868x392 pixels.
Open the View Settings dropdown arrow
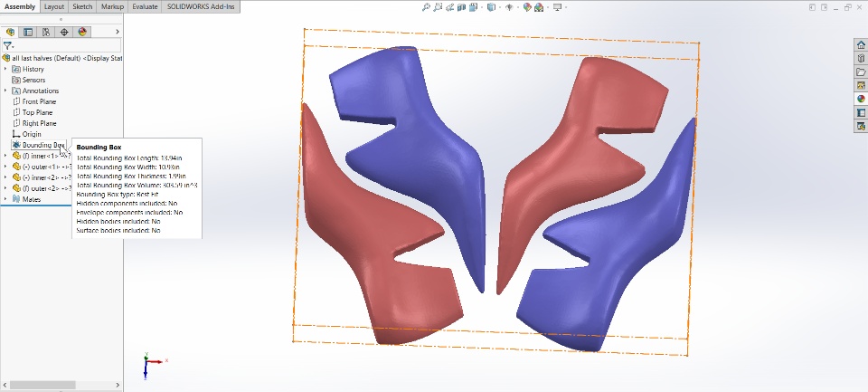566,7
